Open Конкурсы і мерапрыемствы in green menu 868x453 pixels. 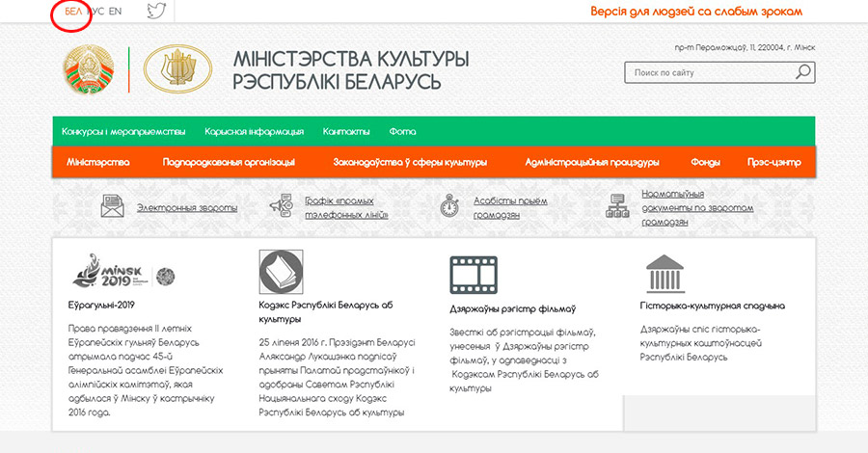pos(122,131)
